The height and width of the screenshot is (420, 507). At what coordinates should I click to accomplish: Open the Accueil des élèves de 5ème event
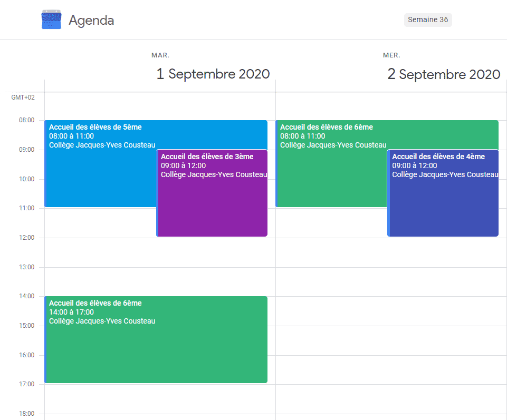tap(100, 163)
